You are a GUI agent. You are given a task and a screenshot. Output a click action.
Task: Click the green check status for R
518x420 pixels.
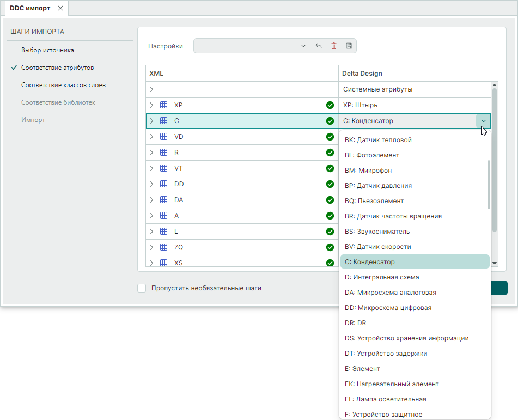point(330,153)
